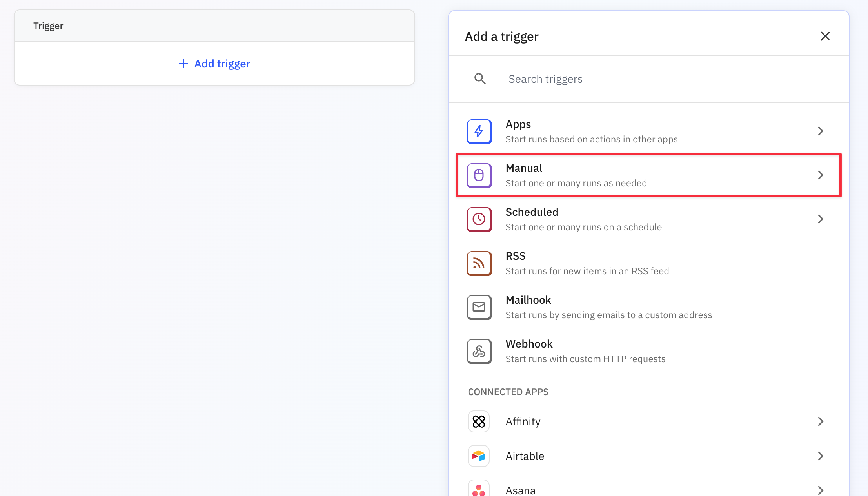Select the Webhook trigger label
This screenshot has height=496, width=868.
(x=529, y=344)
